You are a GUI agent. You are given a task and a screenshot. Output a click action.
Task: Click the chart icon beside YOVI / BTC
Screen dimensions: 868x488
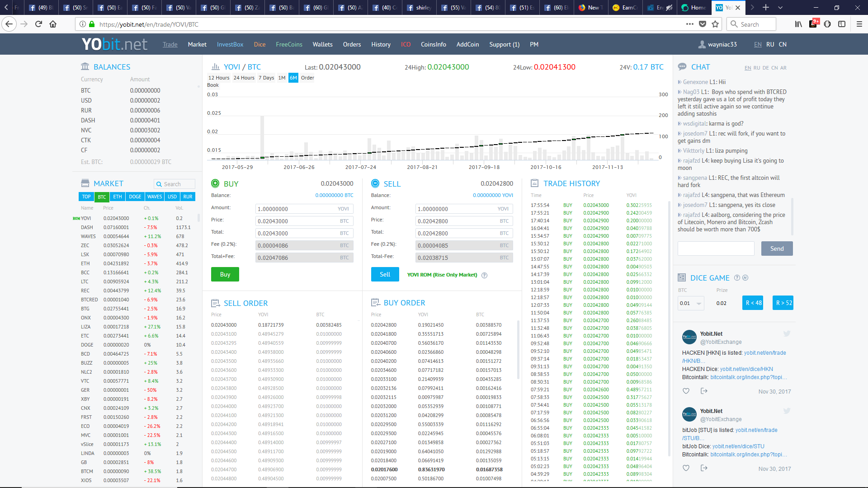(216, 66)
